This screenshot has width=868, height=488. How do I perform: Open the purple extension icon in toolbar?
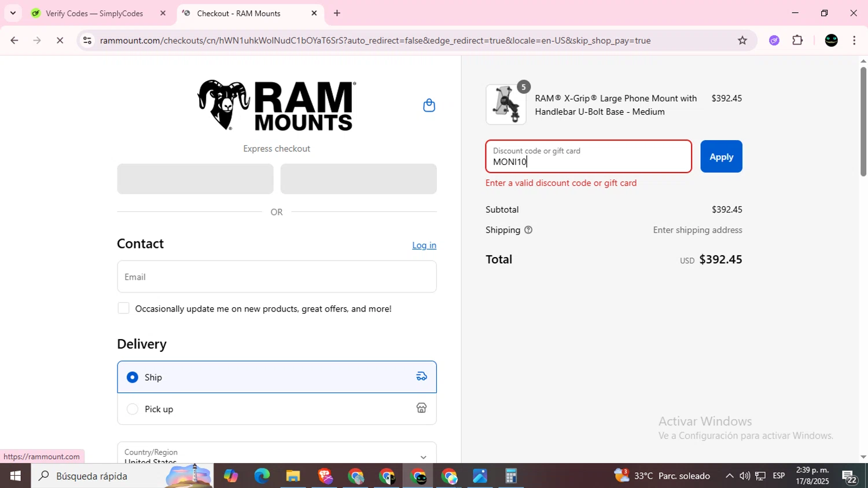click(x=774, y=40)
